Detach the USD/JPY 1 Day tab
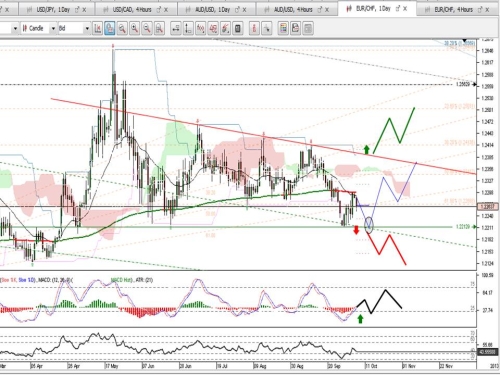The width and height of the screenshot is (500, 375). point(77,10)
